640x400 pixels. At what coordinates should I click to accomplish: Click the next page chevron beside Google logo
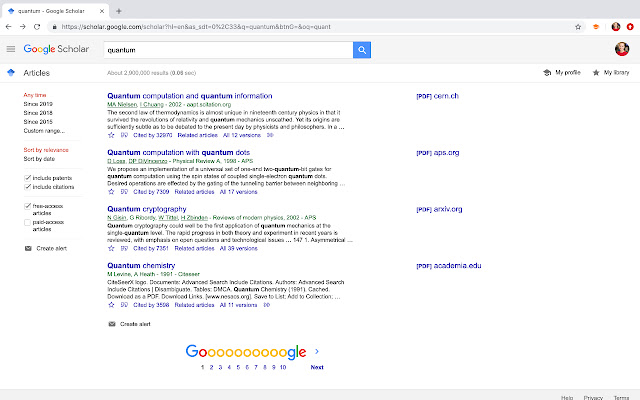click(x=317, y=351)
